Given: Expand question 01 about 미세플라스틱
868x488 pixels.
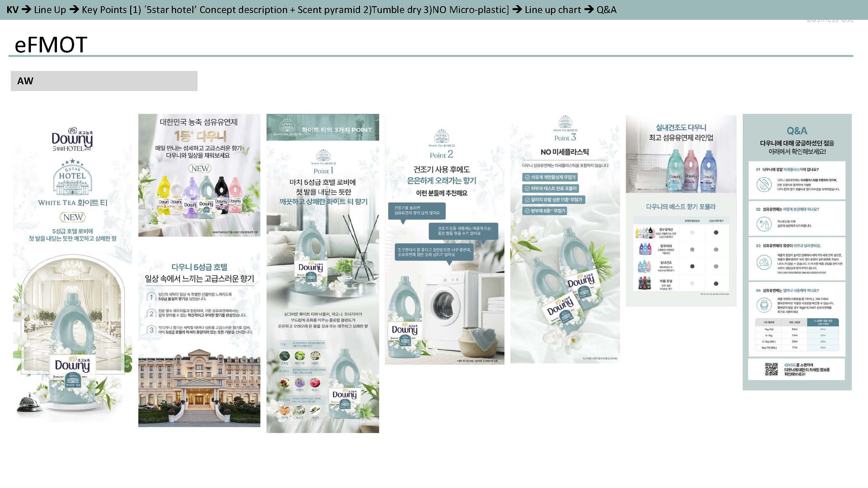Looking at the screenshot, I should (x=787, y=169).
